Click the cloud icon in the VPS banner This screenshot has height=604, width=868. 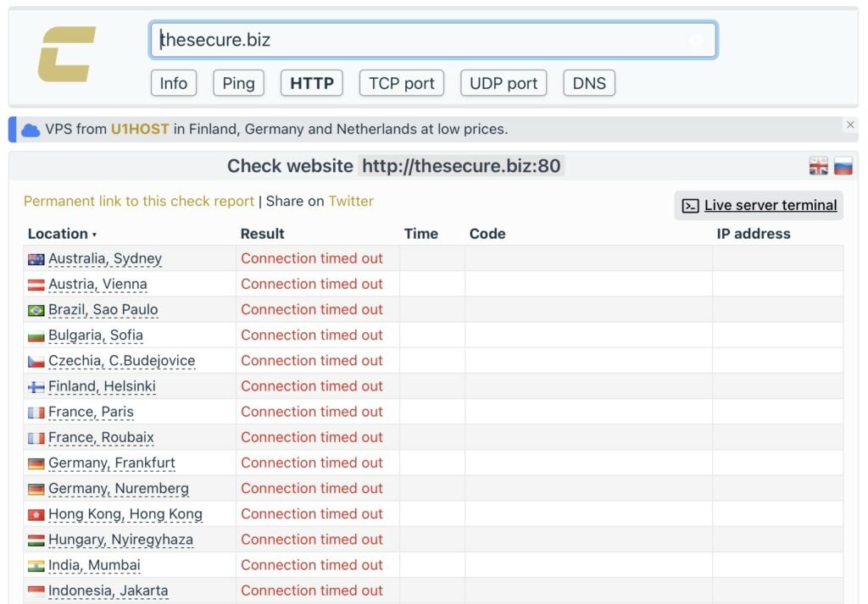point(31,130)
